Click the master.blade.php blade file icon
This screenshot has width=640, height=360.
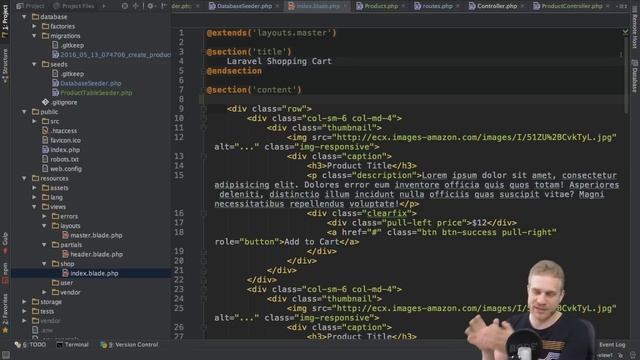point(65,235)
